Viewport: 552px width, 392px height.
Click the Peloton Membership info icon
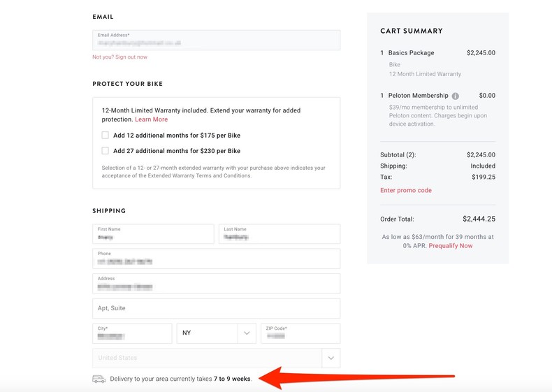coord(456,96)
